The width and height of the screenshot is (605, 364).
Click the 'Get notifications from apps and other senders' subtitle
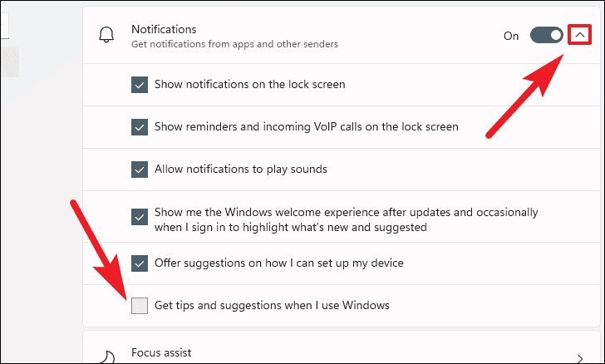pyautogui.click(x=234, y=44)
